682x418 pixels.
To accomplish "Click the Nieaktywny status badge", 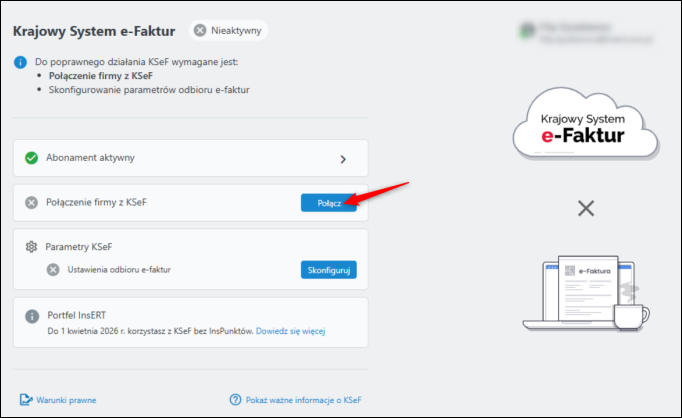I will pos(228,30).
